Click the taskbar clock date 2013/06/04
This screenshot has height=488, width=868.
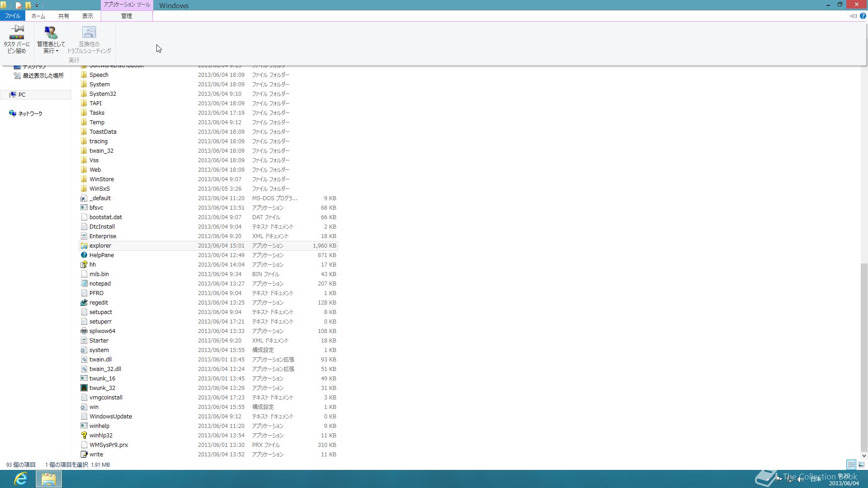click(844, 483)
